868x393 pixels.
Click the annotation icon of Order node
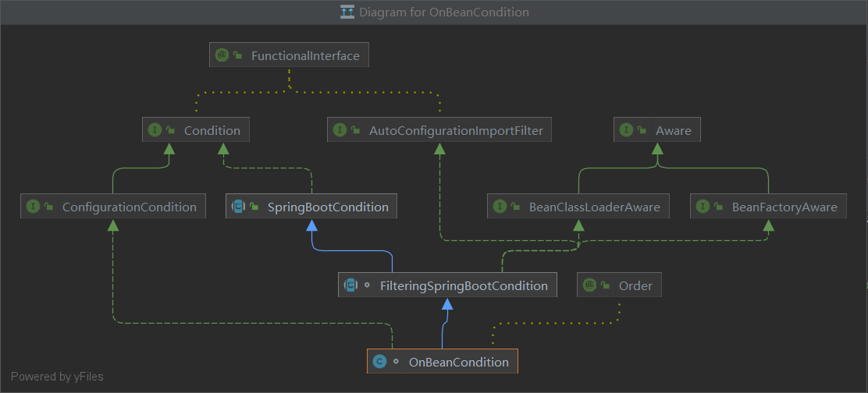click(589, 285)
